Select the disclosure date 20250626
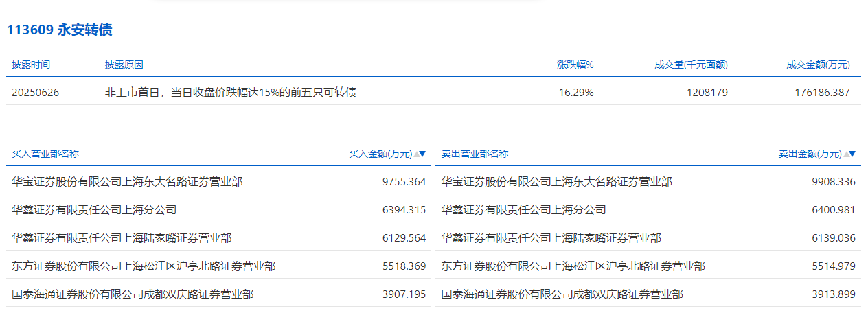This screenshot has width=868, height=313. (36, 92)
